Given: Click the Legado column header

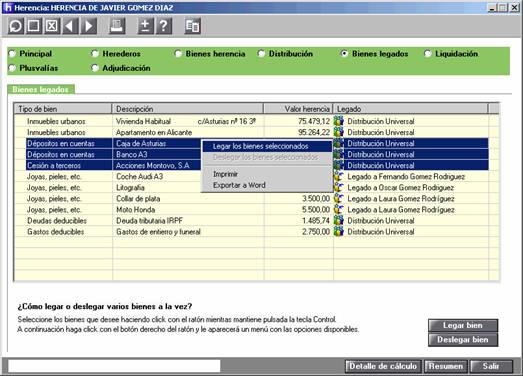Looking at the screenshot, I should point(410,109).
